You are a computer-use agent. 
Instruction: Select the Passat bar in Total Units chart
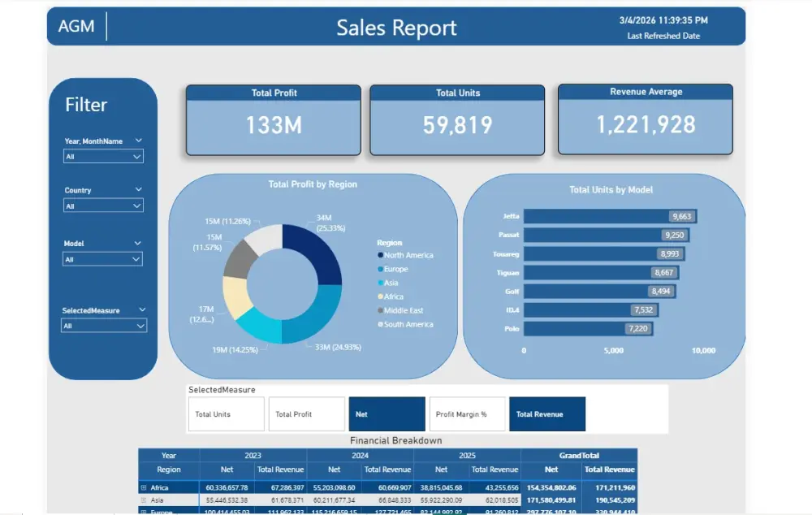(607, 235)
